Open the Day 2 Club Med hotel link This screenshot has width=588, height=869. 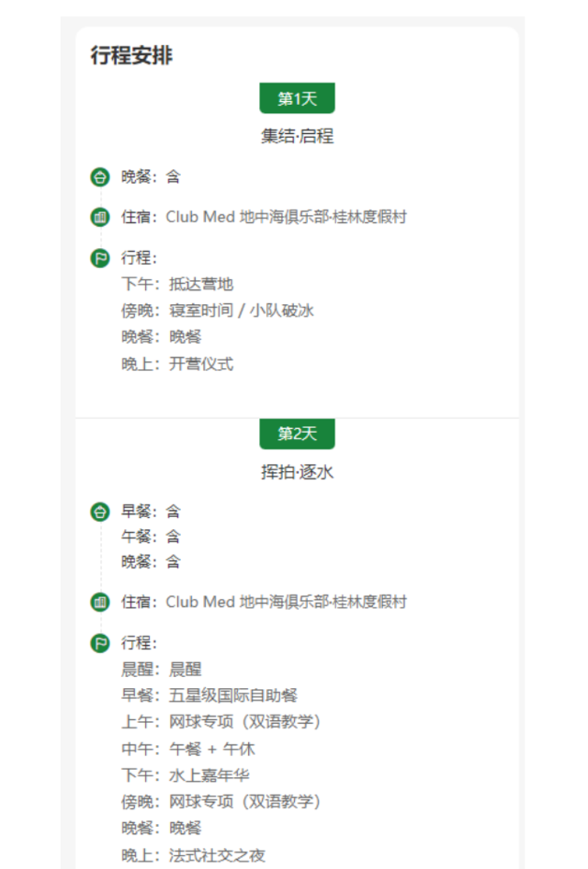[x=286, y=603]
